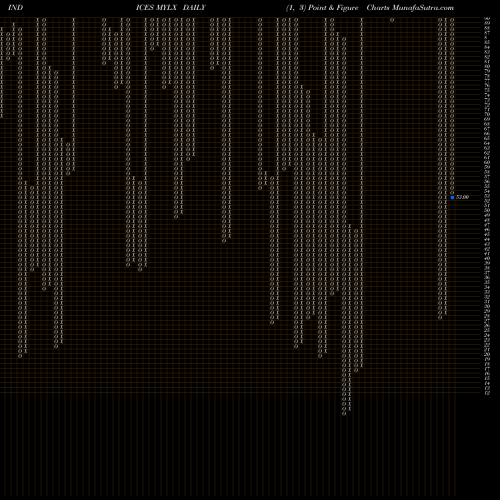
Task: Click the blue current price marker
Action: 452,198
